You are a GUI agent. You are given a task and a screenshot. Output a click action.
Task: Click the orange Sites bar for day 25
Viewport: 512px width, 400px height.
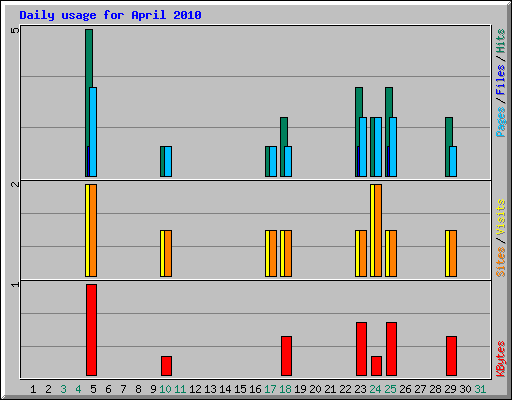coord(393,253)
